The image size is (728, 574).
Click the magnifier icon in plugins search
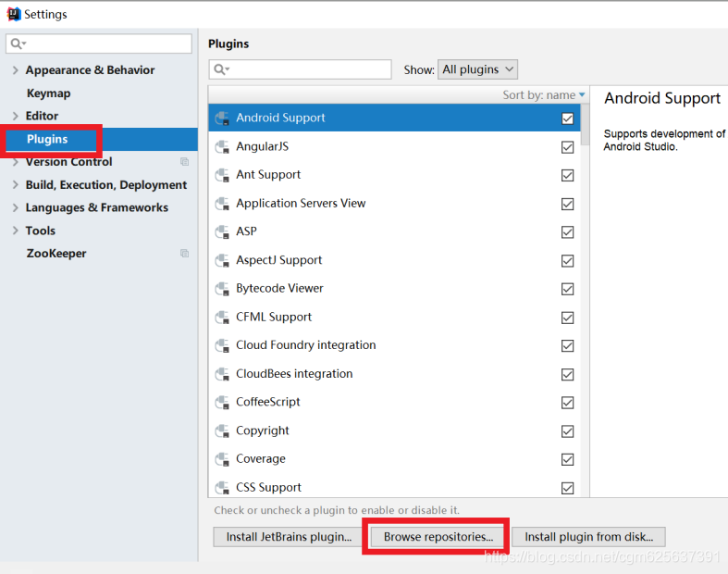pyautogui.click(x=220, y=69)
